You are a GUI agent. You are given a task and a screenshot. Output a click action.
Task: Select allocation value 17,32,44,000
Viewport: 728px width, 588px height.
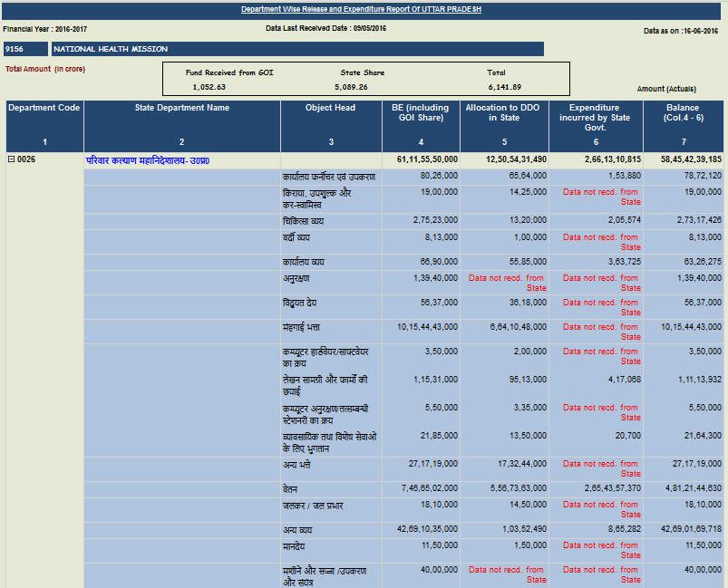[522, 463]
